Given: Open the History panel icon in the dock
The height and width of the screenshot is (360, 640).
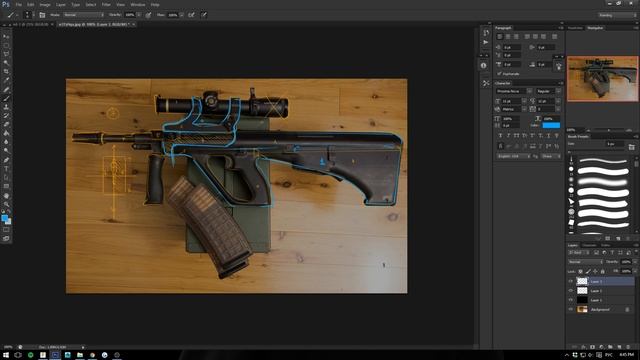Looking at the screenshot, I should click(486, 33).
